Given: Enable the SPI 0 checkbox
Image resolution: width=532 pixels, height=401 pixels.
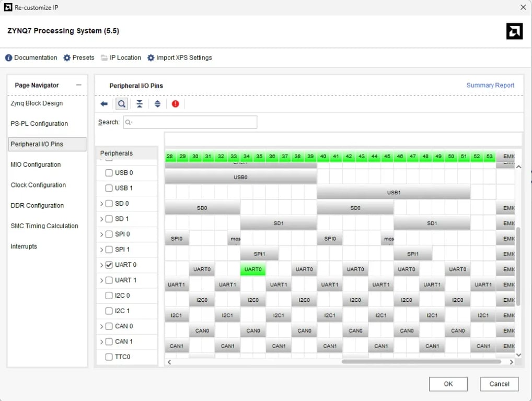Looking at the screenshot, I should click(x=109, y=234).
